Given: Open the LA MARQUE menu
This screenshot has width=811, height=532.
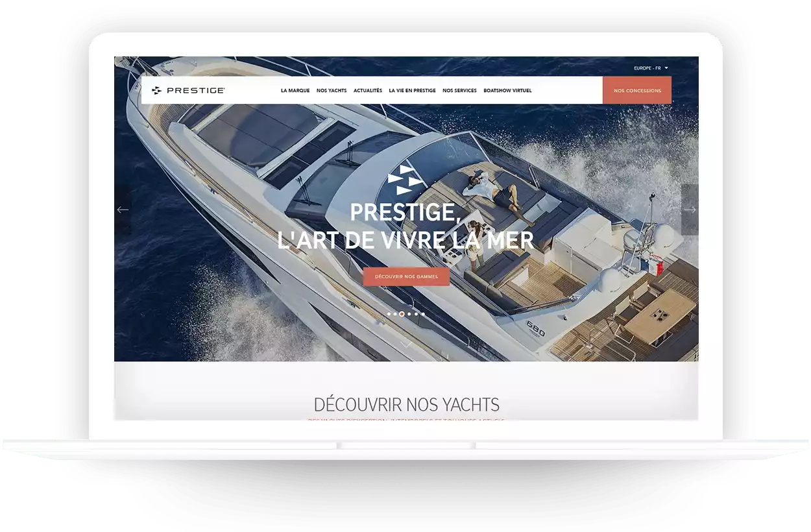Looking at the screenshot, I should pyautogui.click(x=295, y=91).
